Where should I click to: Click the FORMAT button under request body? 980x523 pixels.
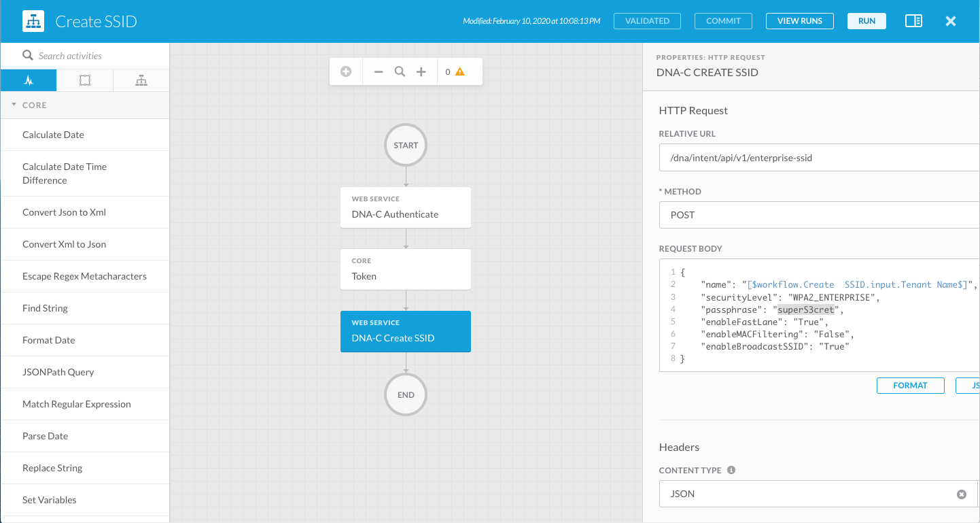click(x=910, y=386)
